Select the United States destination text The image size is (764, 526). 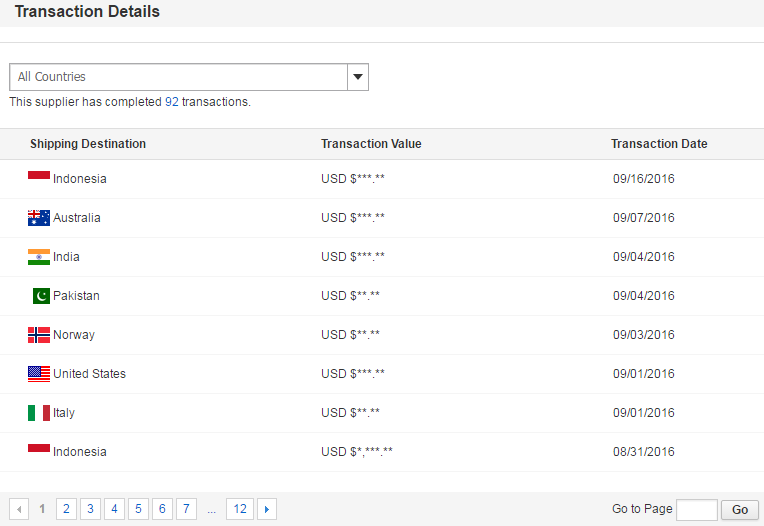pyautogui.click(x=89, y=374)
